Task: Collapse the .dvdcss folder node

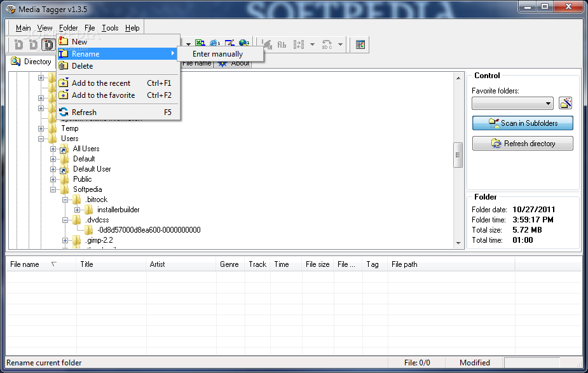Action: 65,220
